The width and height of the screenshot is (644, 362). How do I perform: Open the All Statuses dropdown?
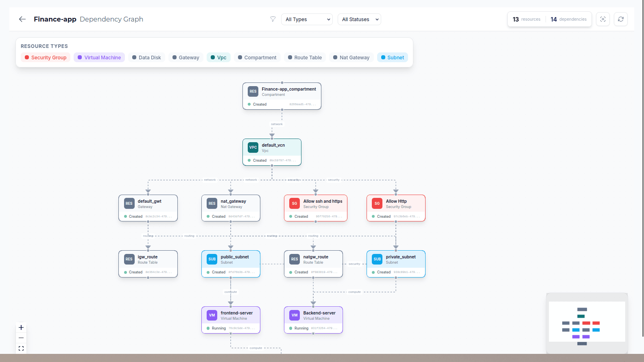pyautogui.click(x=359, y=19)
